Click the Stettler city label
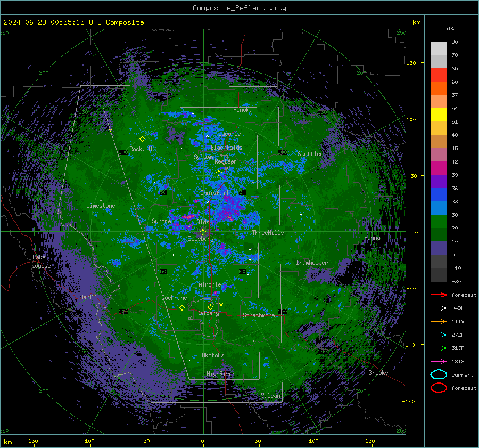 [x=310, y=154]
